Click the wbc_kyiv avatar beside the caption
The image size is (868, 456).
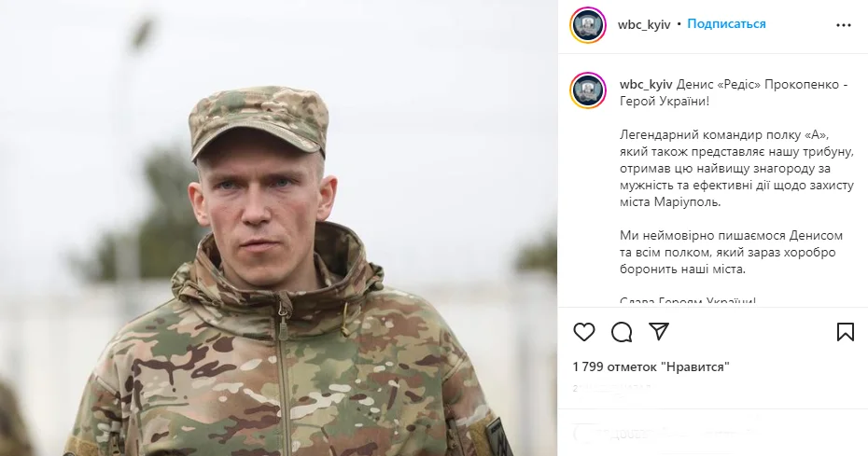588,90
